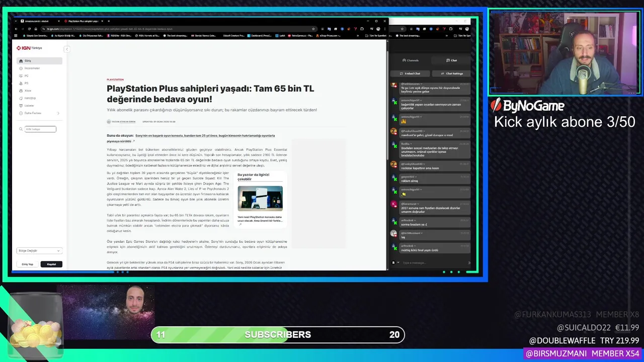Click the Kaydol button
The image size is (644, 362).
51,264
